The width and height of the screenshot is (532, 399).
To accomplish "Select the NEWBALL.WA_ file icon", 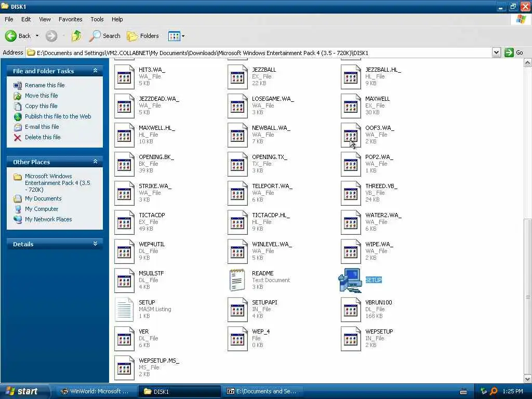I will 237,136.
